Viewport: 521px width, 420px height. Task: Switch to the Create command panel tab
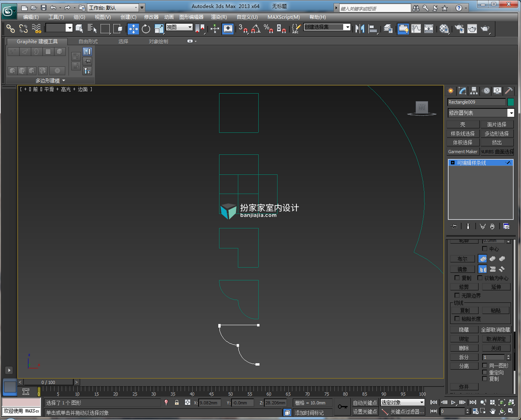(x=451, y=91)
